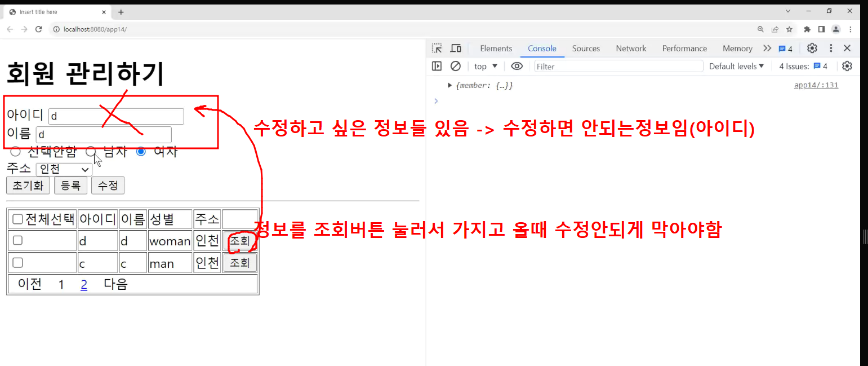Open DevTools customize three-dot menu
Viewport: 868px width, 366px height.
click(x=831, y=48)
